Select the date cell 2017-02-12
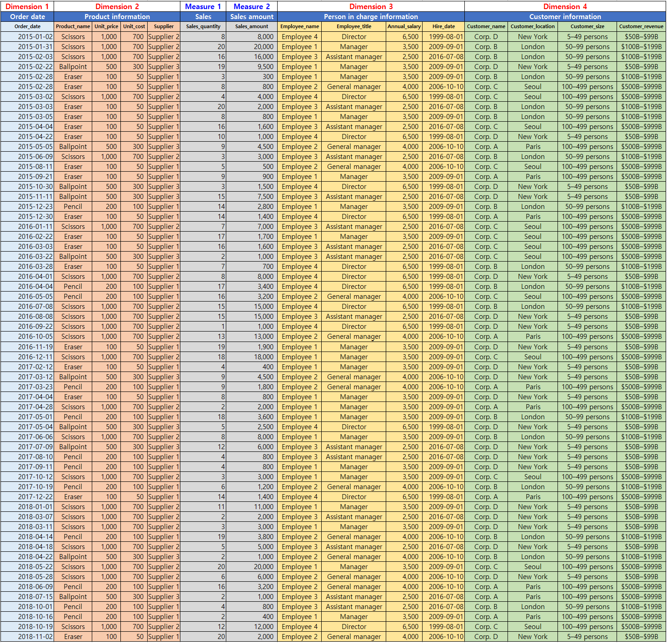 (27, 367)
